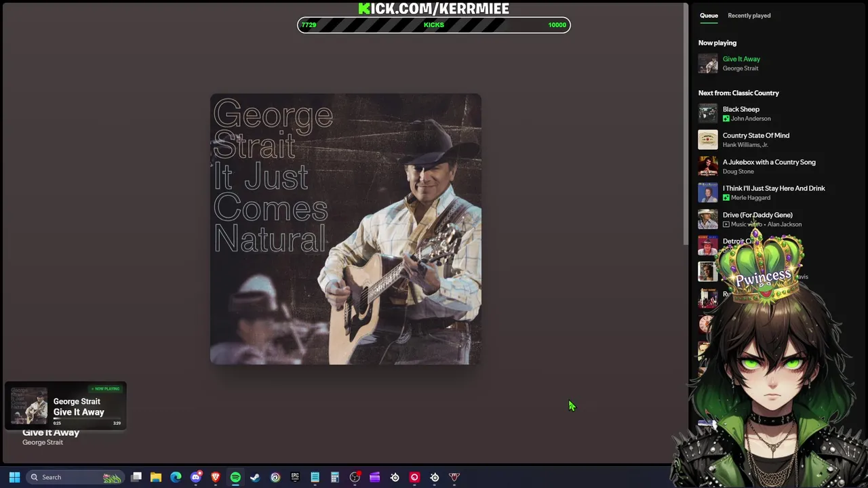
Task: Click the red square taskbar icon
Action: (x=414, y=477)
